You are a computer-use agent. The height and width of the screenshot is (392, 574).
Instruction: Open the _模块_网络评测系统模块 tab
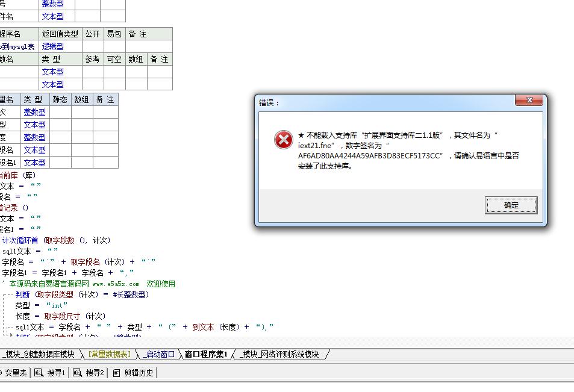[x=280, y=354]
